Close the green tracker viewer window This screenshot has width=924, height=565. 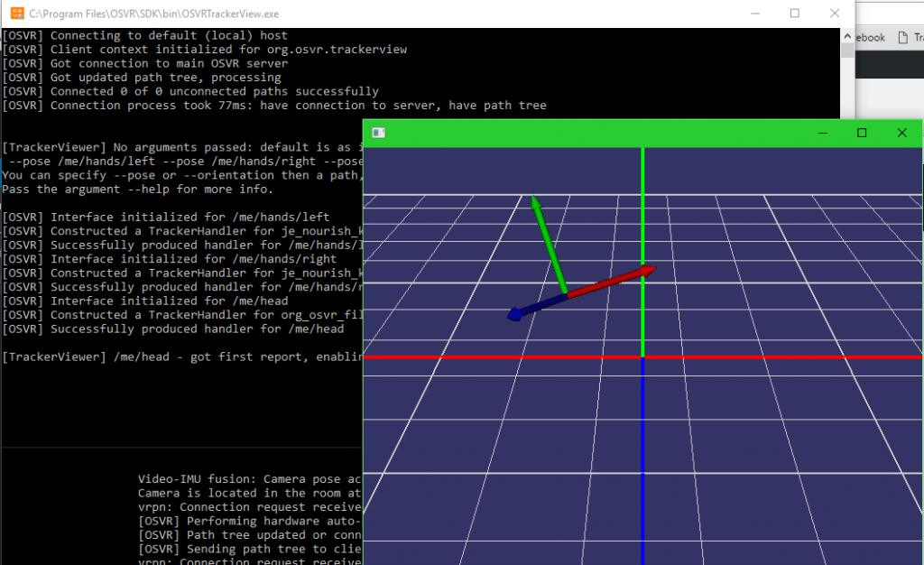pyautogui.click(x=901, y=133)
